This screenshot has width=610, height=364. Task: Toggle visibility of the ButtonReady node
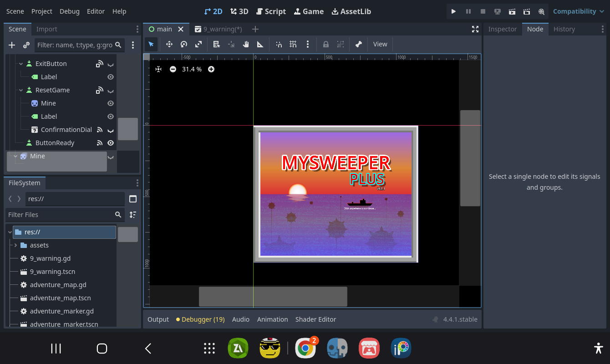click(x=110, y=143)
